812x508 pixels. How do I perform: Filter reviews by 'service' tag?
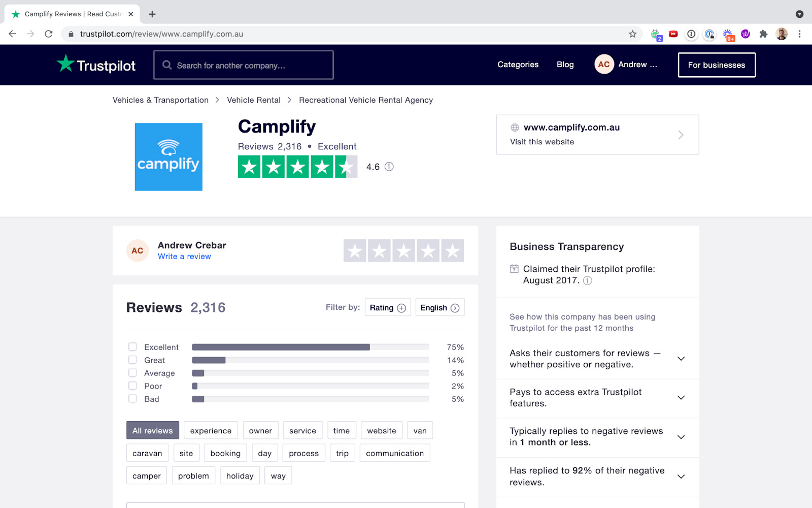(x=302, y=430)
